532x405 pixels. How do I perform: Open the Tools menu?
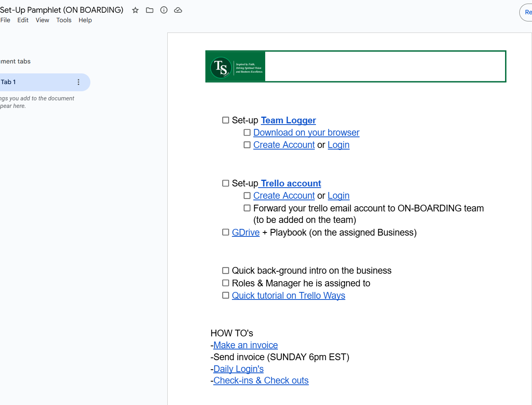[x=64, y=20]
